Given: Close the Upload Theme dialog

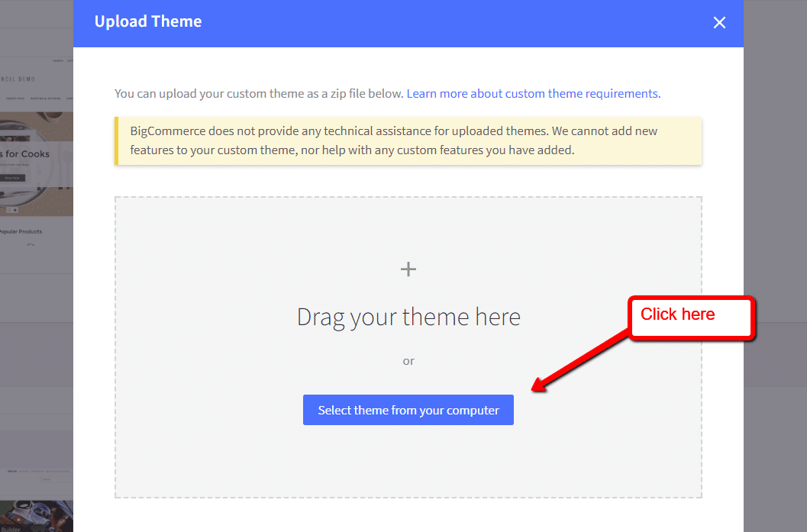Looking at the screenshot, I should pos(718,22).
